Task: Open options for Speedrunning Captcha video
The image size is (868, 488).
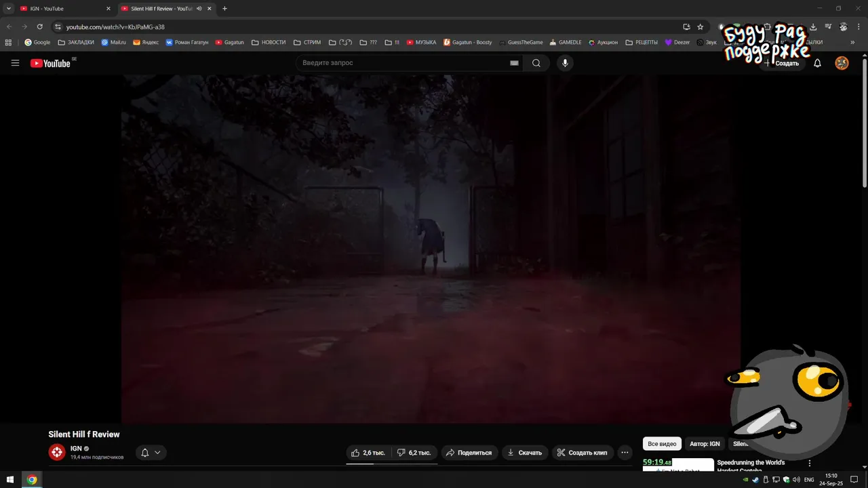Action: (x=809, y=464)
